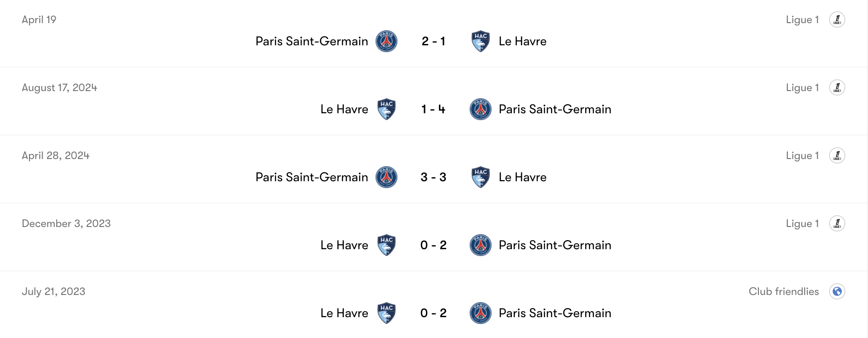Screen dimensions: 868x338
Task: Click Paris Saint-Germain text in the friendly match
Action: pos(555,313)
